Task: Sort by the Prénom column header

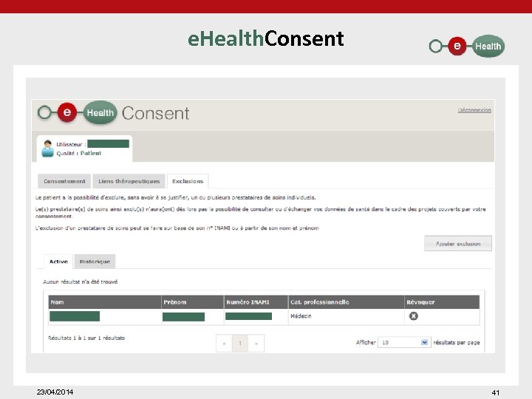Action: pos(193,302)
